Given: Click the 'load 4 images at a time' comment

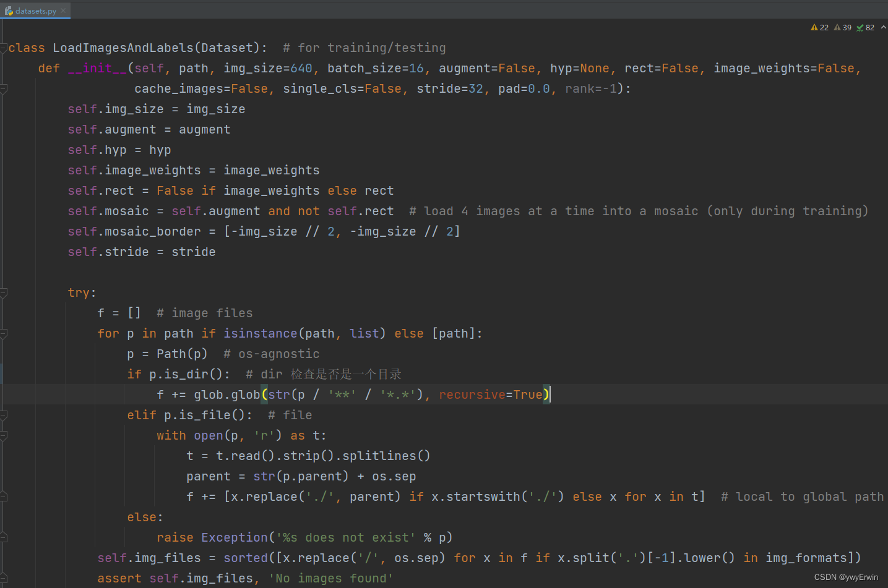Looking at the screenshot, I should coord(639,211).
